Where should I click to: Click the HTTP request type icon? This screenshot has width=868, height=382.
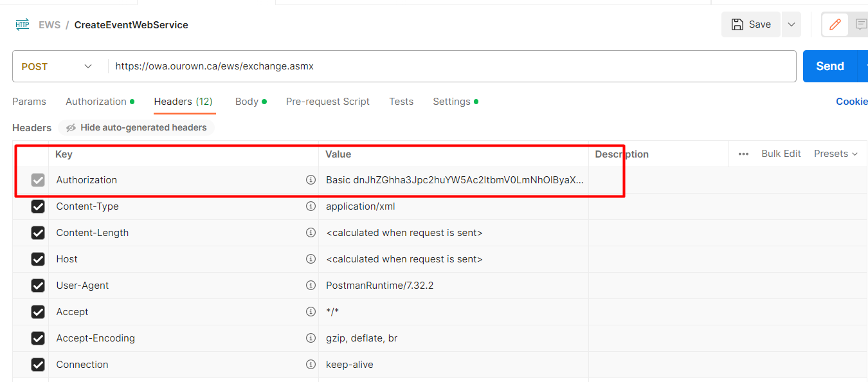point(23,24)
